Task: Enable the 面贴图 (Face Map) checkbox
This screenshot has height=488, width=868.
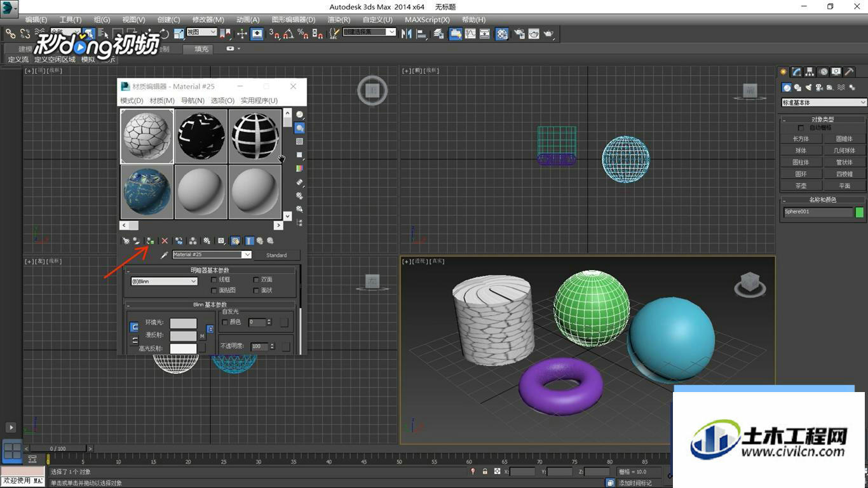Action: (214, 290)
